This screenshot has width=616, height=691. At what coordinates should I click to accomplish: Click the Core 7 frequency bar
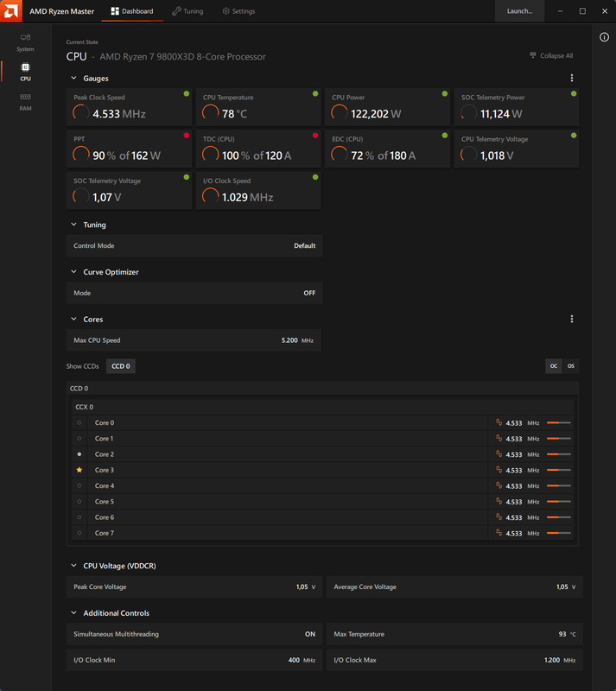pyautogui.click(x=559, y=534)
